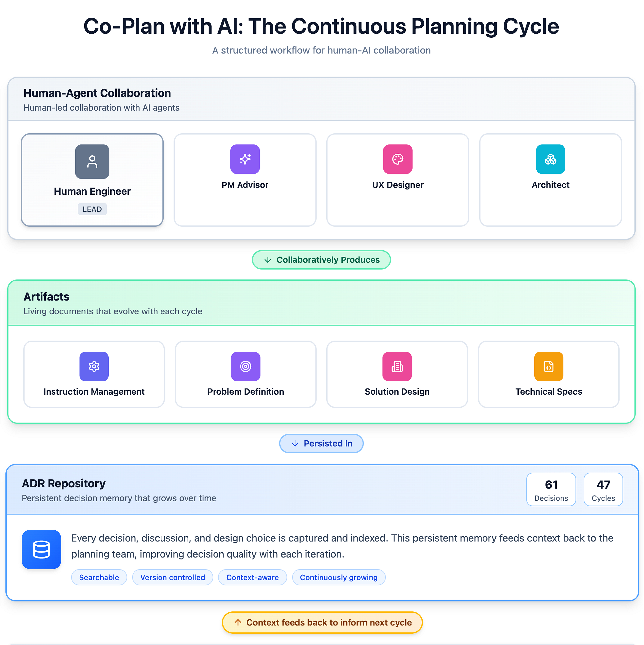Click the PM Advisor sparkle icon
This screenshot has width=644, height=645.
245,159
